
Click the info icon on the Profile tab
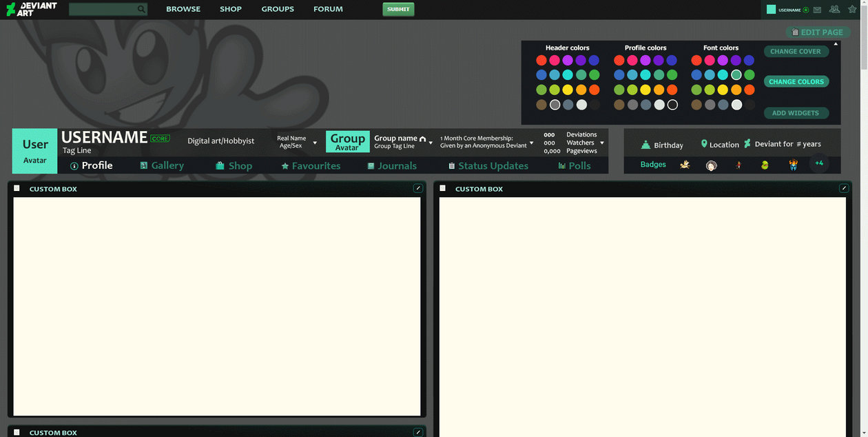[74, 166]
